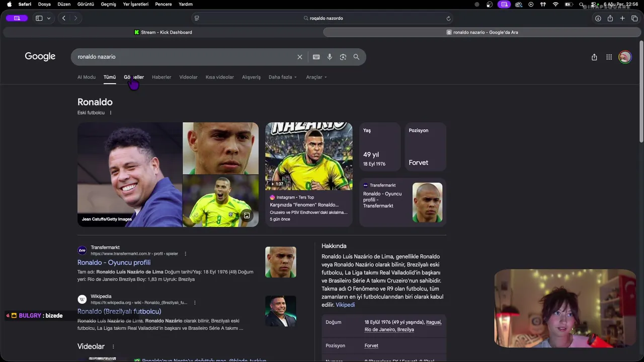Viewport: 644px width, 362px height.
Task: Click the Safari address bar field
Action: pos(323,18)
